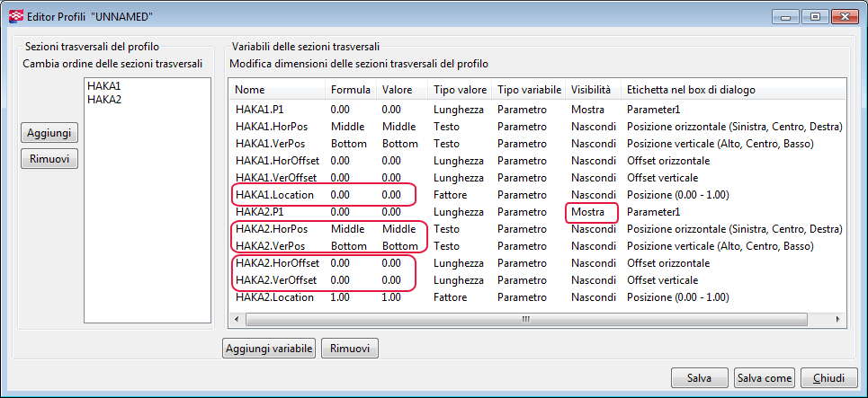The width and height of the screenshot is (868, 398).
Task: Sort the table by the Nome column header
Action: pos(251,90)
